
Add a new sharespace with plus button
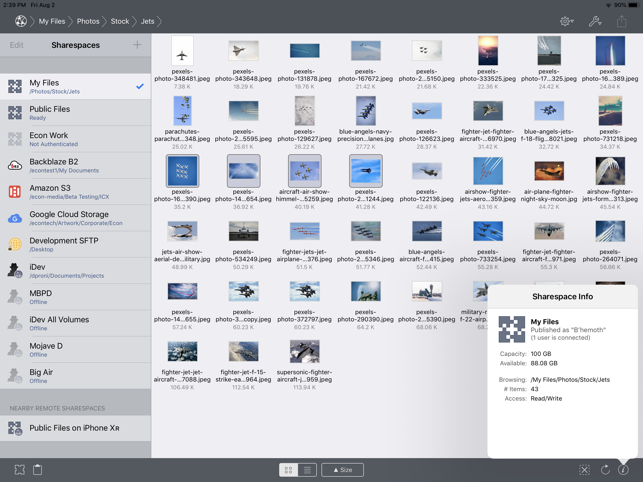coord(137,45)
